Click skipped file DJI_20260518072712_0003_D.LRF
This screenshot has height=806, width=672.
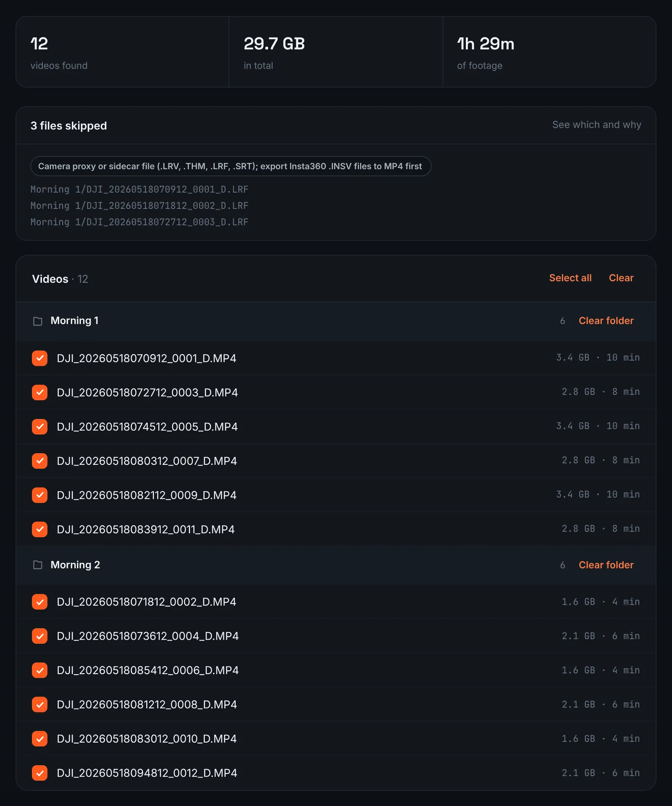point(139,222)
